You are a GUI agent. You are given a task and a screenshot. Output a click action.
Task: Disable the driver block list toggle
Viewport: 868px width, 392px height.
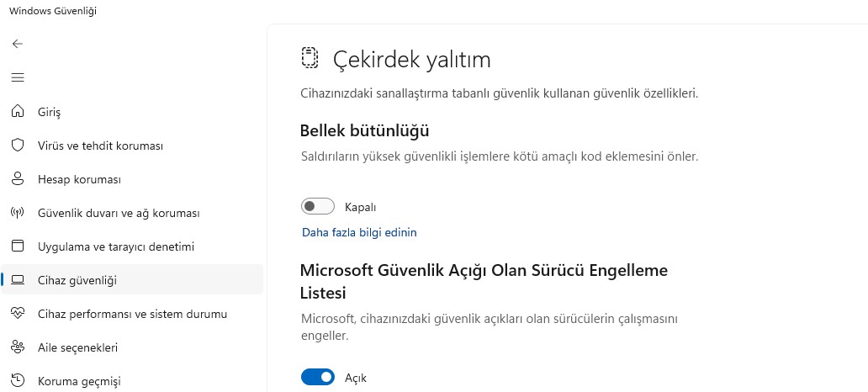[318, 377]
